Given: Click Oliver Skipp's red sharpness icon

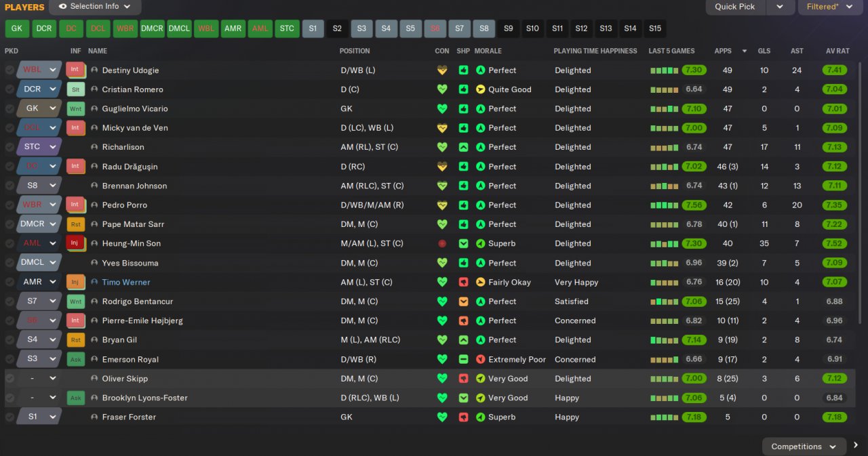Looking at the screenshot, I should tap(464, 379).
